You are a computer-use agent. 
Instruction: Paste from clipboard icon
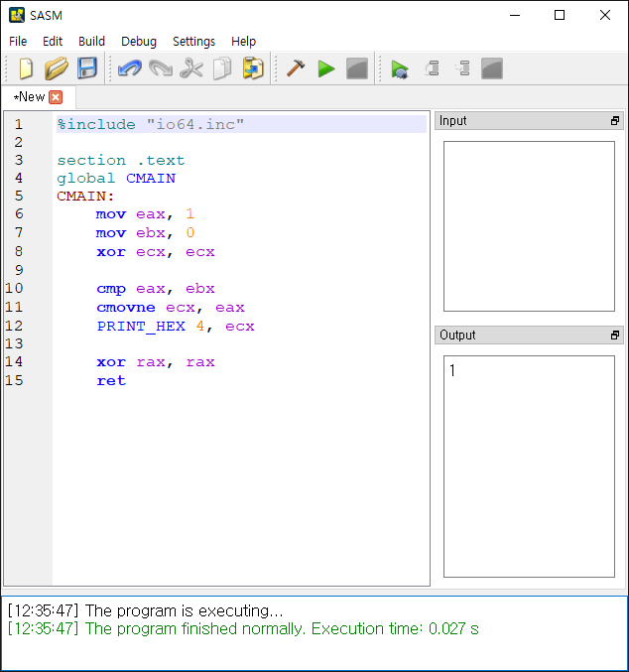[x=253, y=68]
